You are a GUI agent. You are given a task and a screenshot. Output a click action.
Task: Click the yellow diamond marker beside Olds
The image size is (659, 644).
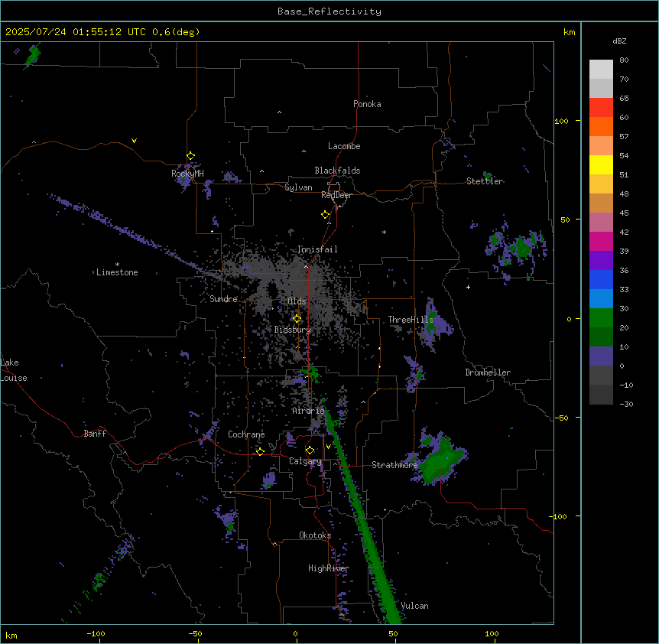point(297,319)
